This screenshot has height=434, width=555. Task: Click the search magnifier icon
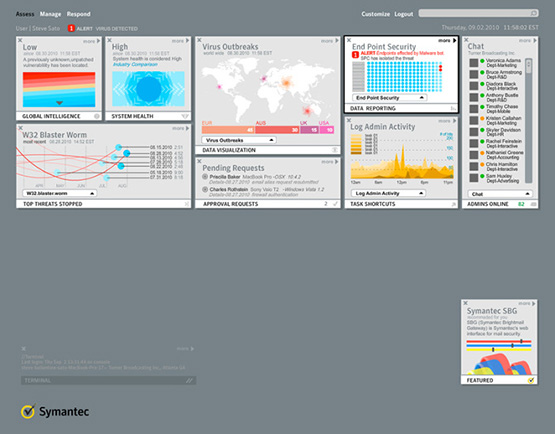pyautogui.click(x=533, y=13)
